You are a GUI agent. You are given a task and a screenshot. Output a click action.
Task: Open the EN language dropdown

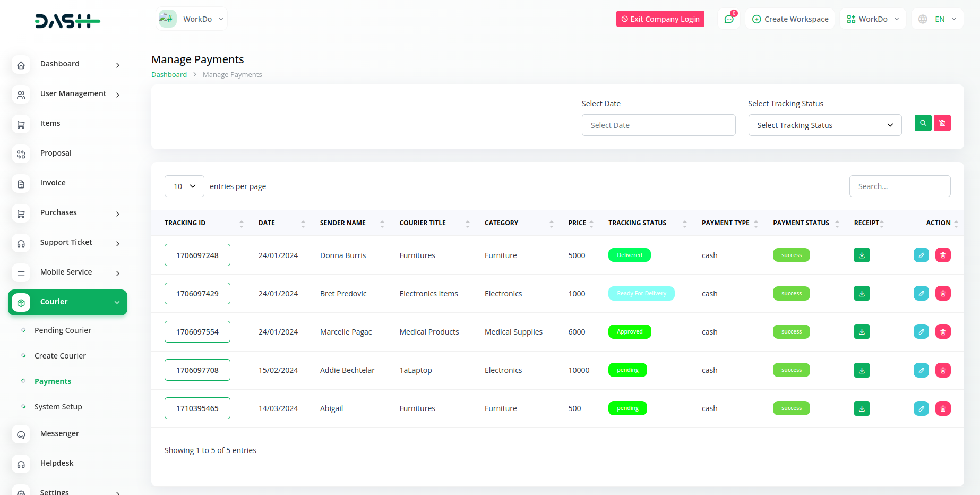[938, 19]
